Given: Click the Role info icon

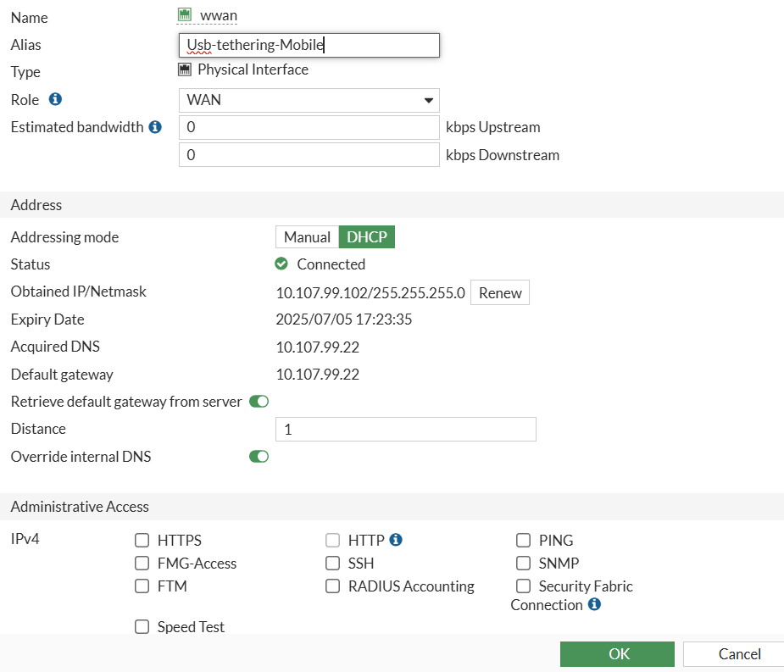Looking at the screenshot, I should pyautogui.click(x=56, y=99).
